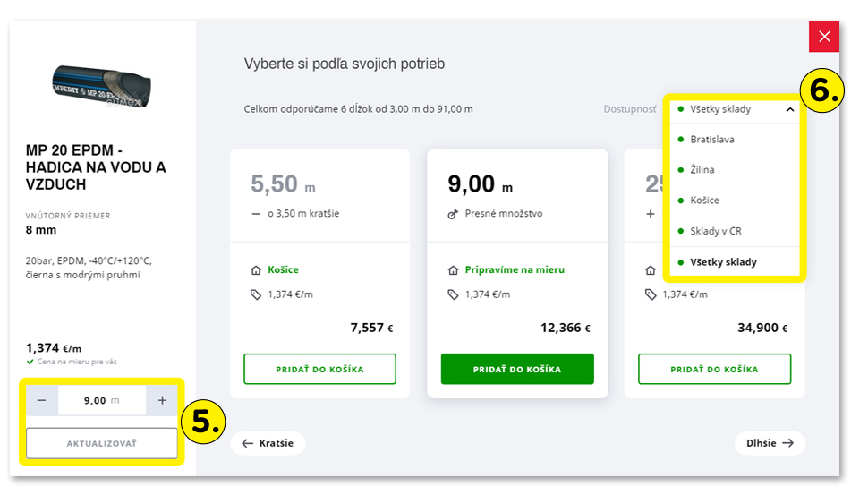
Task: Choose Sklady v ČR option
Action: 716,231
